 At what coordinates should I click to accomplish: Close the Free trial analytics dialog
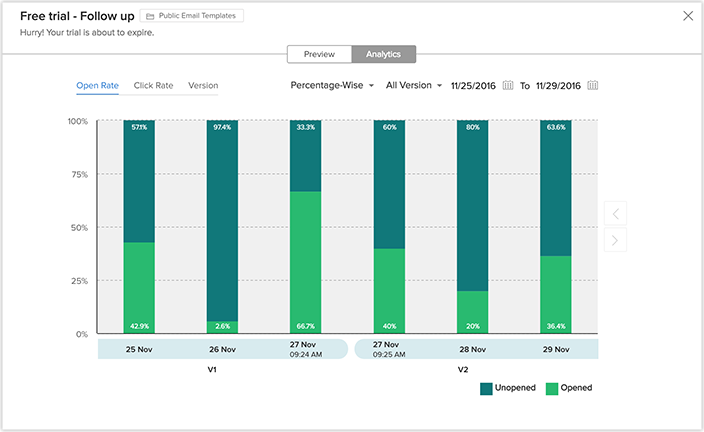click(x=687, y=16)
